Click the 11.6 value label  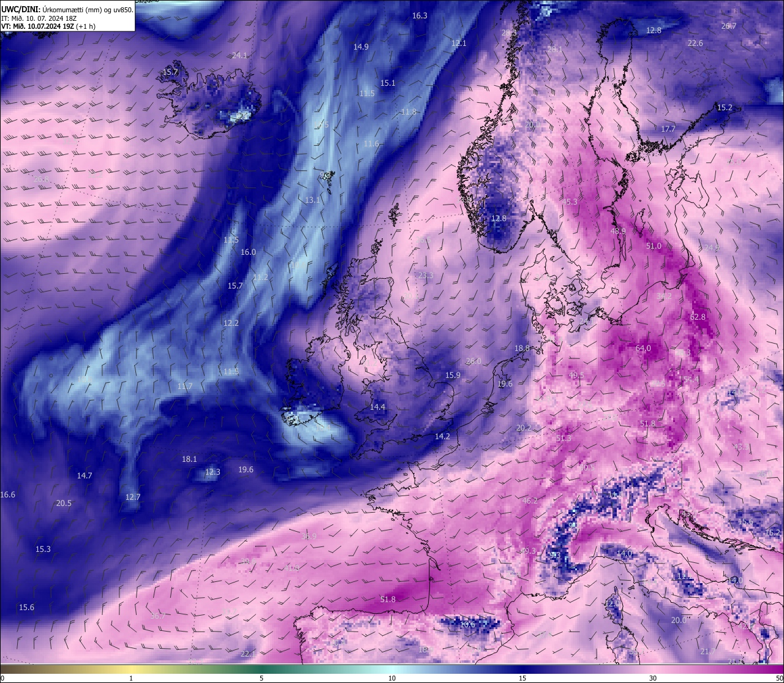point(371,144)
